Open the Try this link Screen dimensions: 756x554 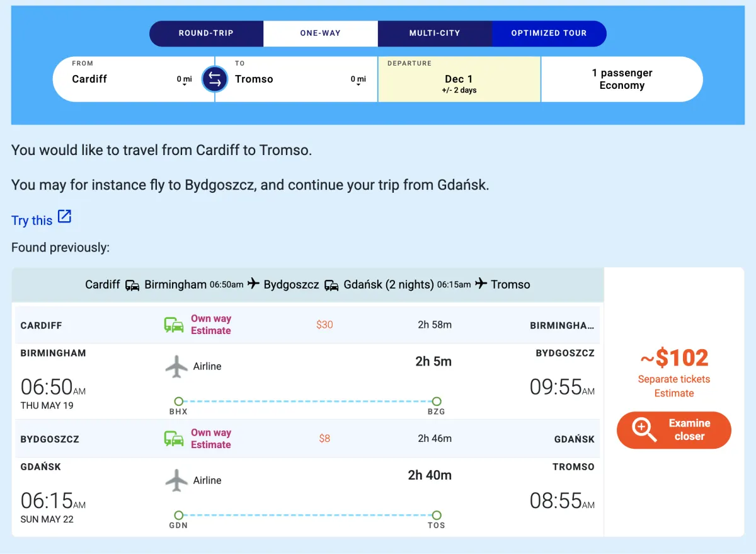(32, 220)
